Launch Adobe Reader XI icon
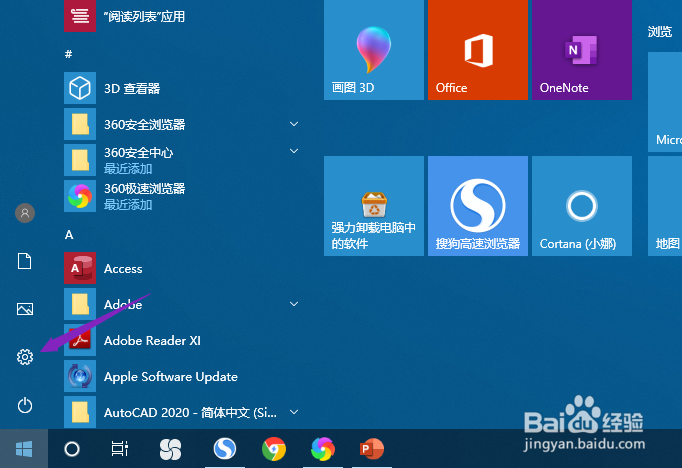 80,340
